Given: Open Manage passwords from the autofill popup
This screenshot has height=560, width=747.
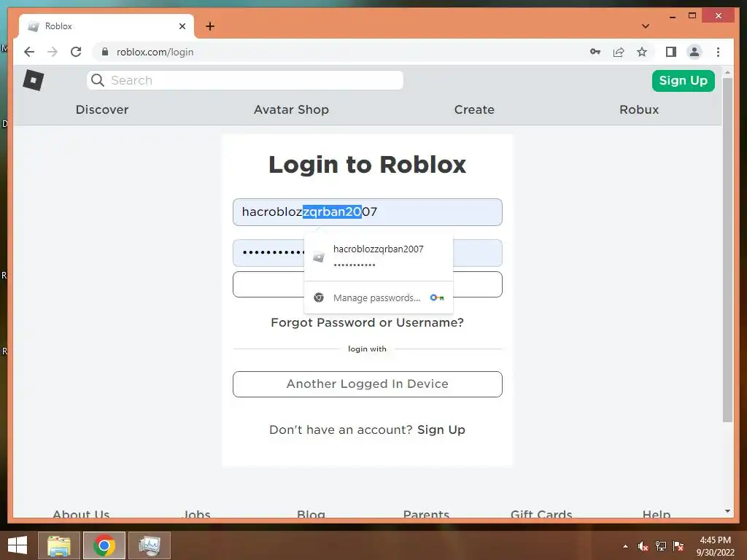Looking at the screenshot, I should (379, 297).
